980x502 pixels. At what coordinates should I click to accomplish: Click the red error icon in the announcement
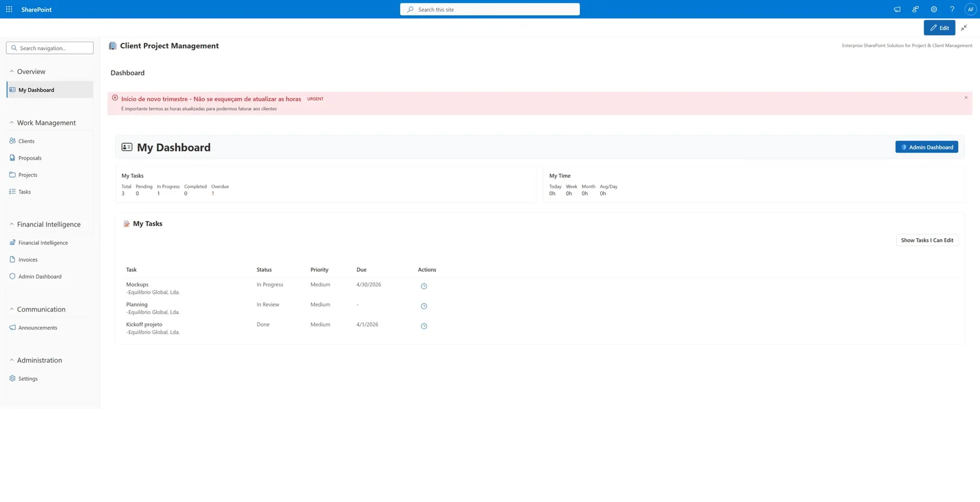coord(115,98)
